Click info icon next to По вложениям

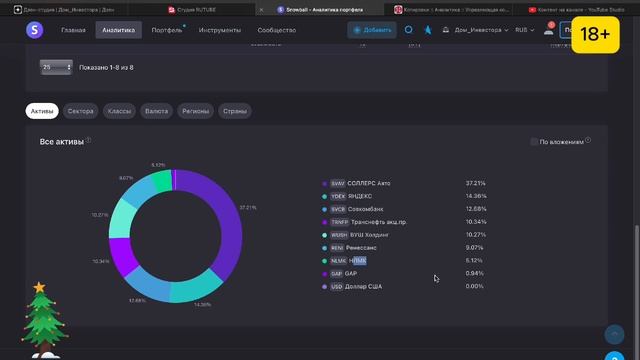(x=588, y=140)
